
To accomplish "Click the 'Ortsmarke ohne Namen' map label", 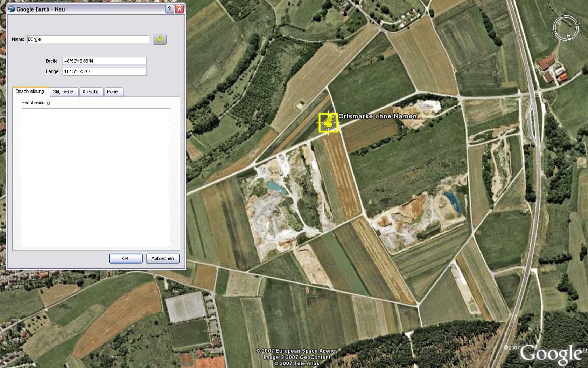I will [378, 116].
